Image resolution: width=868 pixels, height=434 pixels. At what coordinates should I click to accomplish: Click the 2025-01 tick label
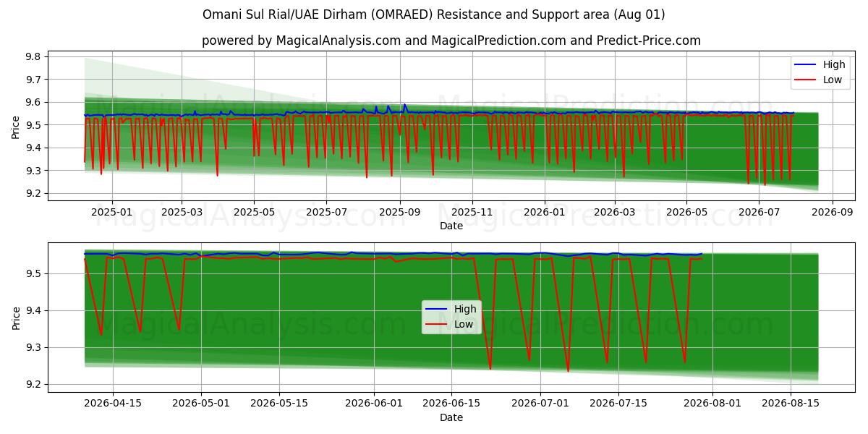tap(112, 212)
